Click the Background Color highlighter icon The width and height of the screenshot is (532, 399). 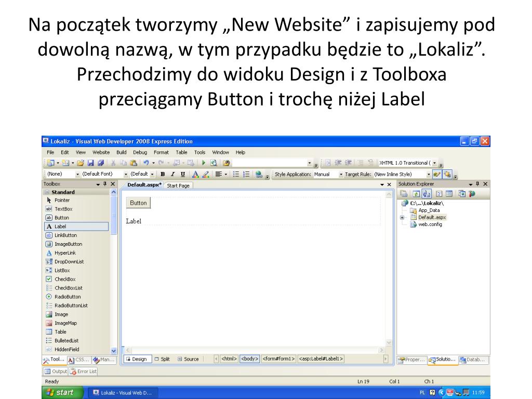(x=206, y=174)
